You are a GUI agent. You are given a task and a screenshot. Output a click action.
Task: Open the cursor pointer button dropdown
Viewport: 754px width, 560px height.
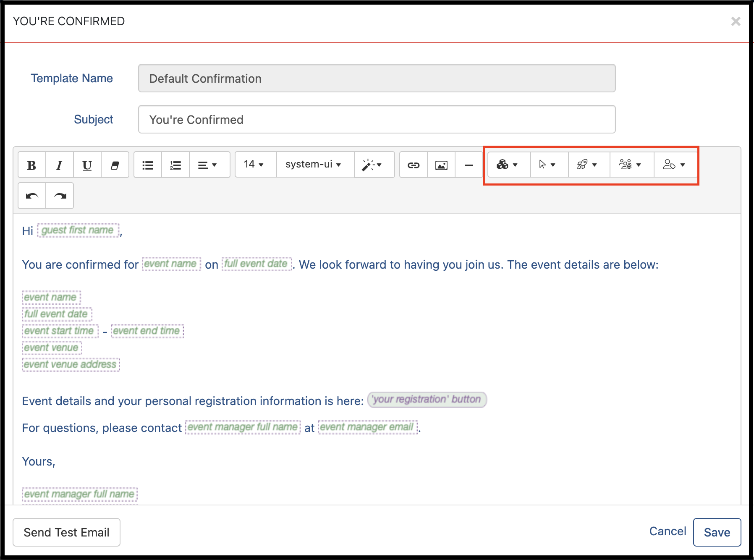pyautogui.click(x=549, y=165)
